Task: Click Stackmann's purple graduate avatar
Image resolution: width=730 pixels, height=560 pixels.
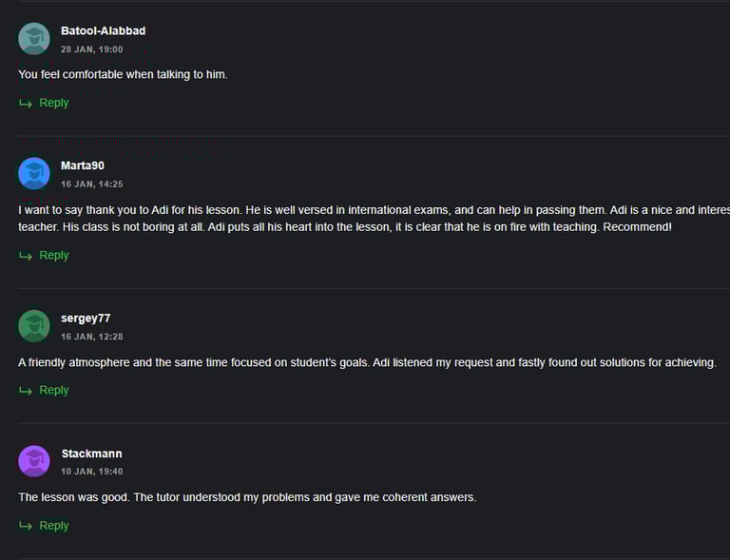Action: (x=34, y=461)
